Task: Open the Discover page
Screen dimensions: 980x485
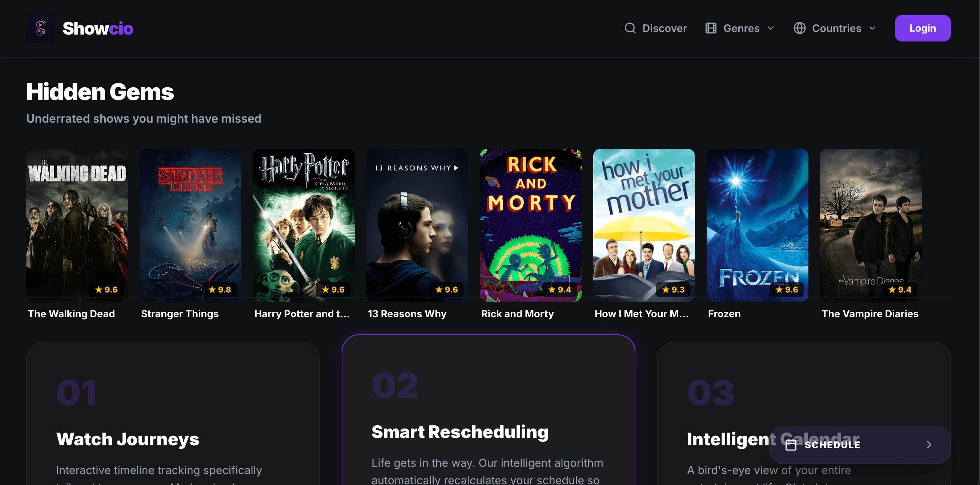Action: [x=655, y=28]
